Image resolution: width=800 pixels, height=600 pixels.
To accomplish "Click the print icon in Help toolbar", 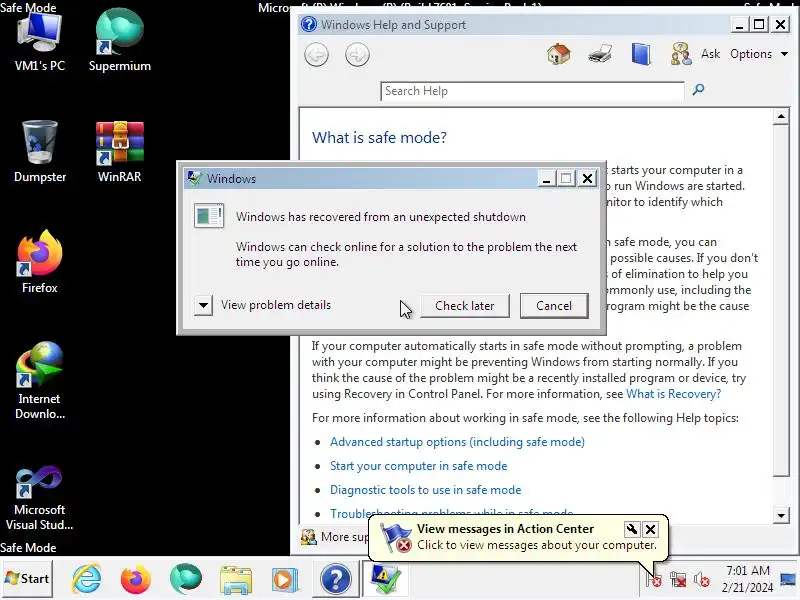I will point(600,54).
